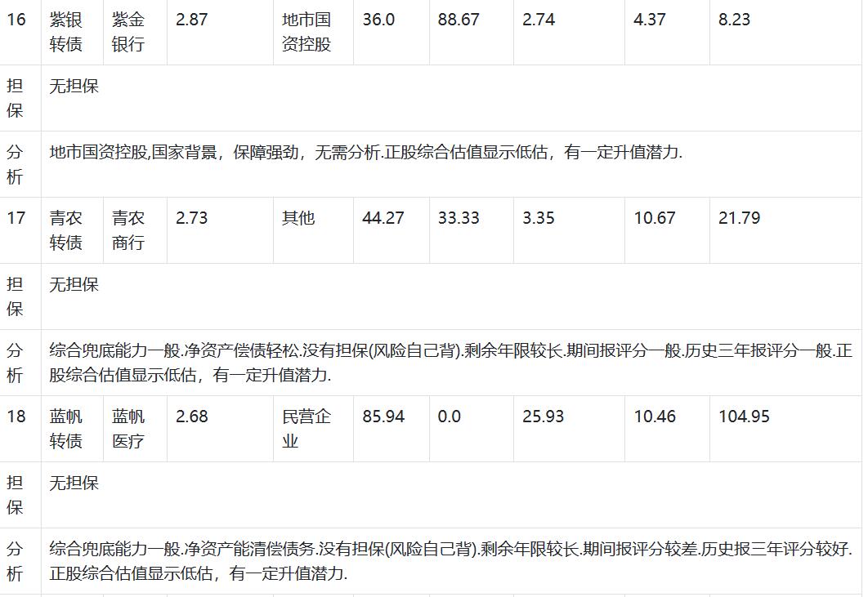Click the 蓝帆转债 bond name cell

click(x=66, y=429)
